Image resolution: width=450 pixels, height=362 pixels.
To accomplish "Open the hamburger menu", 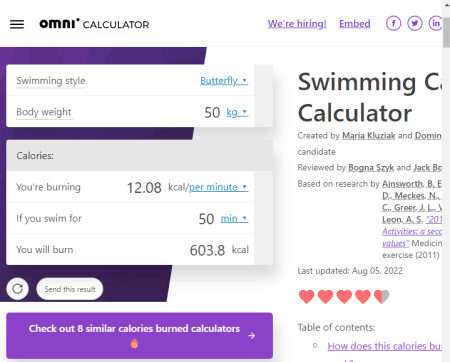I will [x=17, y=24].
